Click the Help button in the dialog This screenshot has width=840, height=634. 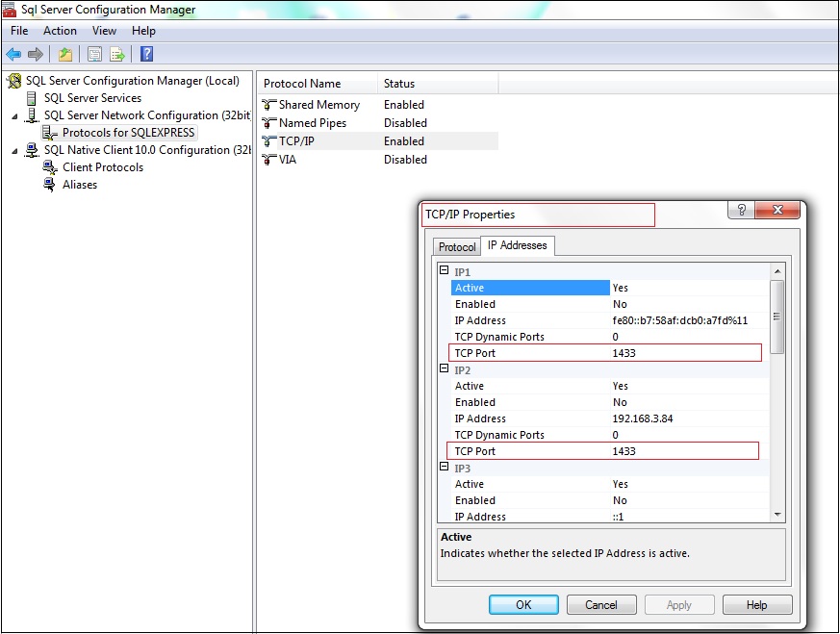(757, 604)
